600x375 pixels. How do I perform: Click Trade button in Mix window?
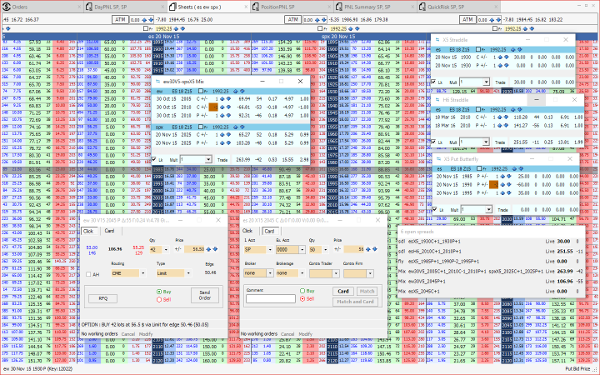tap(222, 160)
